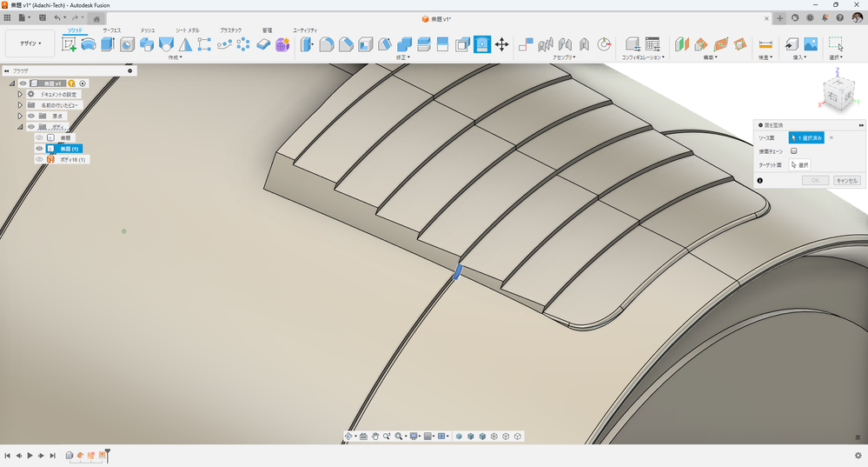
Task: Select the Draft tool icon
Action: click(x=385, y=45)
